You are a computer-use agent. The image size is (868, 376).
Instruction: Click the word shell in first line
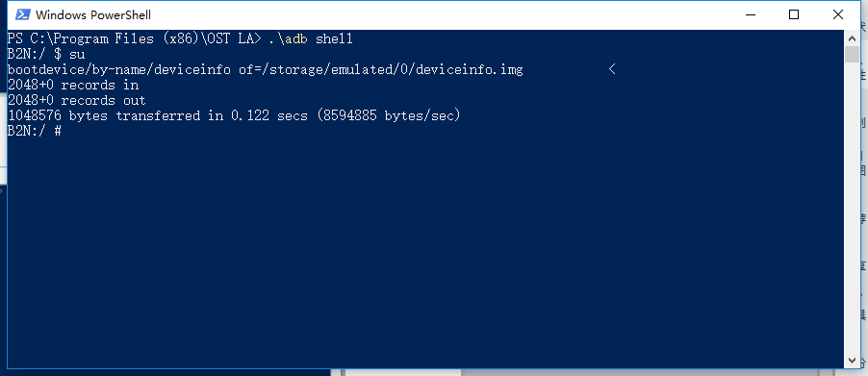(334, 38)
